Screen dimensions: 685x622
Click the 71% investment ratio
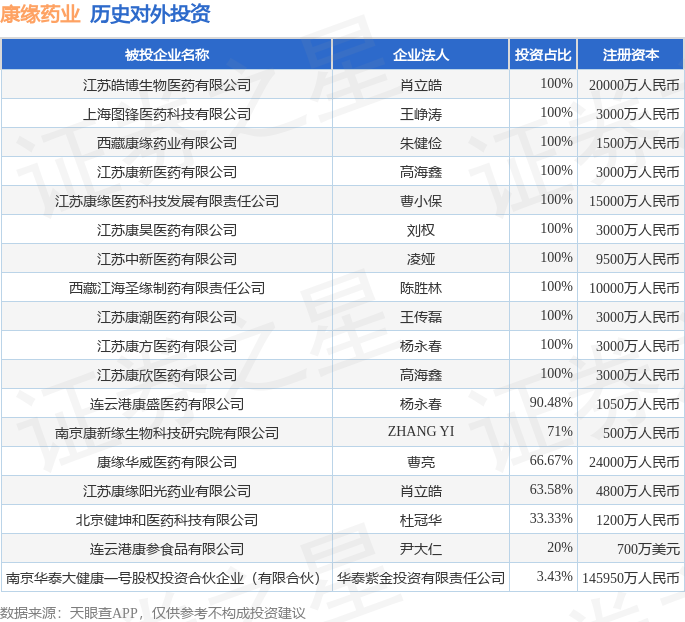pyautogui.click(x=560, y=431)
